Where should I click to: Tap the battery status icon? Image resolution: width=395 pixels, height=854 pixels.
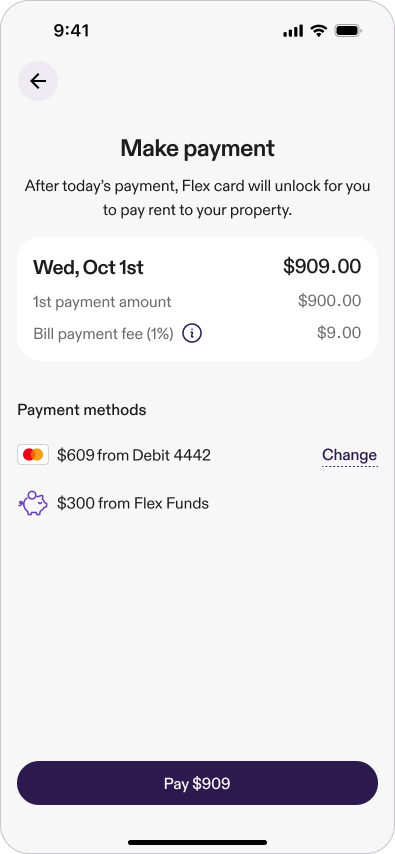pyautogui.click(x=348, y=31)
